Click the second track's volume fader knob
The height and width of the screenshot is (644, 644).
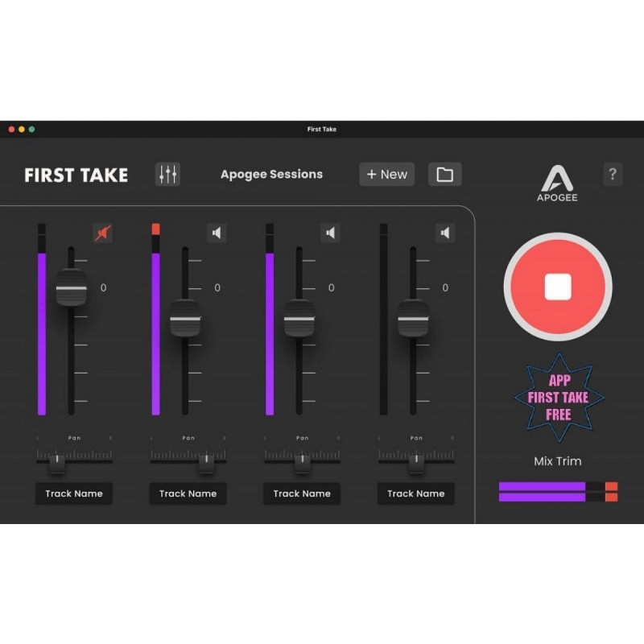tap(185, 318)
